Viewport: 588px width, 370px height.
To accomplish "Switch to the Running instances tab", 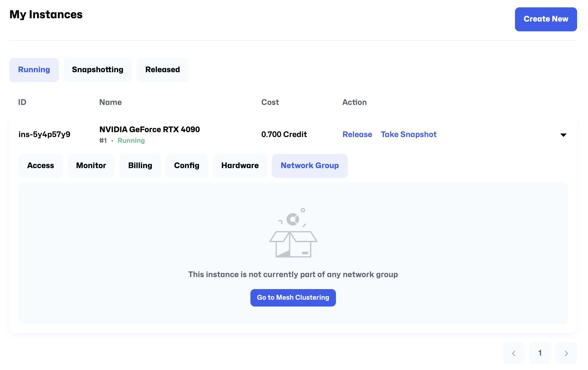I will point(34,70).
